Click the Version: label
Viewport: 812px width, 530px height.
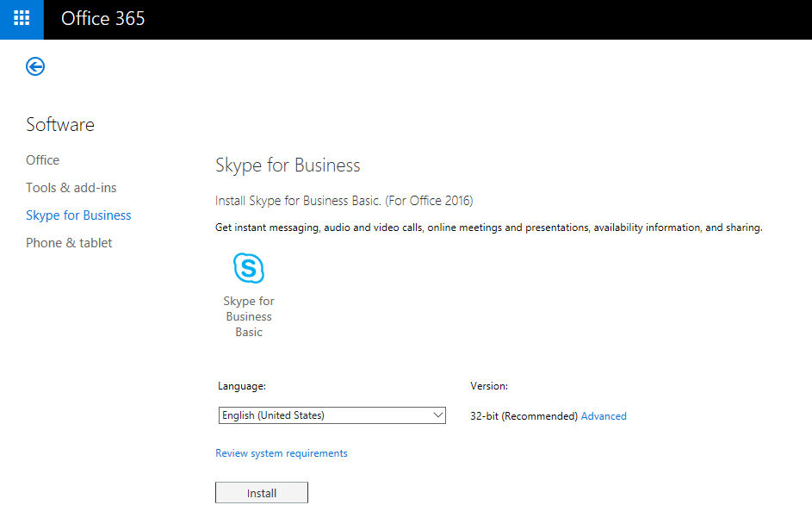pos(489,386)
